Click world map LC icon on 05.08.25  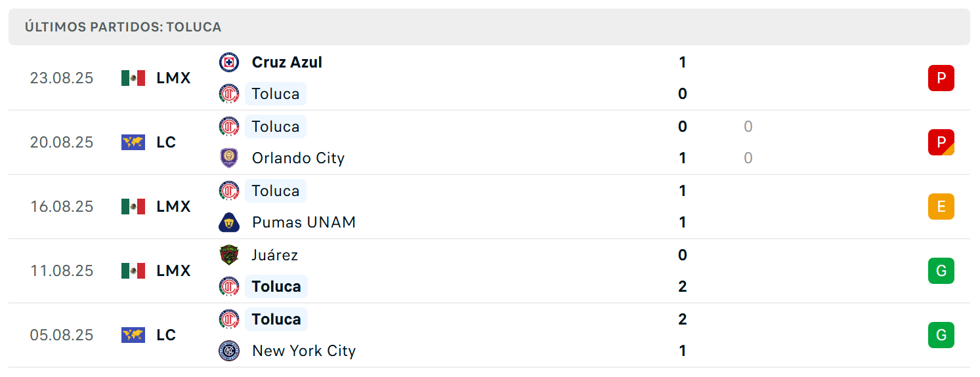coord(133,335)
